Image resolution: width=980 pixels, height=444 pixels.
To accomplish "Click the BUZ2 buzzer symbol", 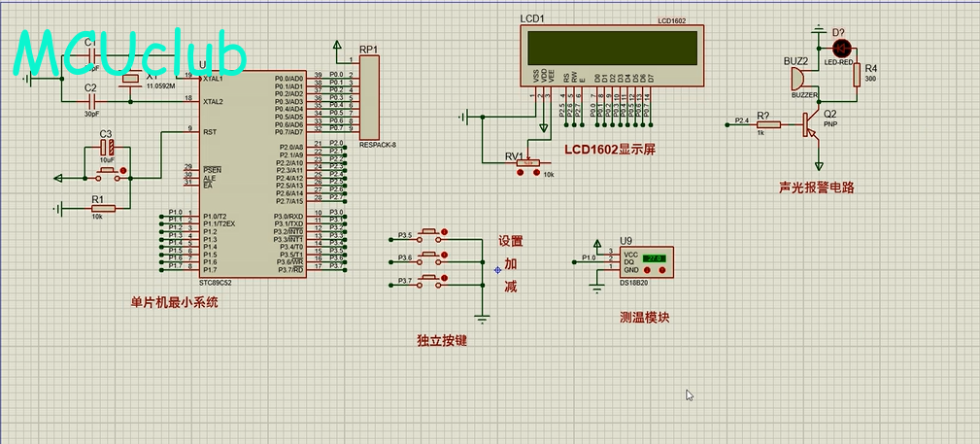I will tap(798, 79).
